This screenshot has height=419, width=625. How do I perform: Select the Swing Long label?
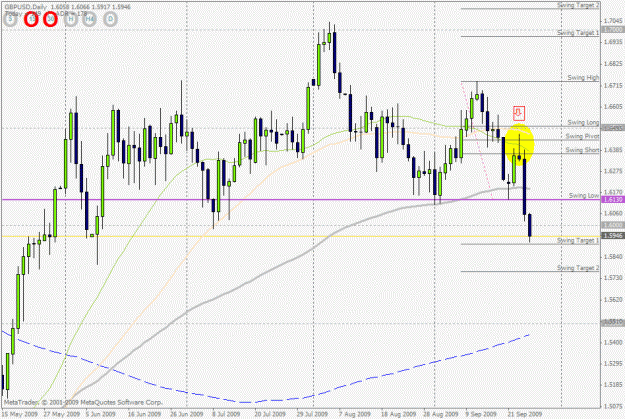(583, 122)
